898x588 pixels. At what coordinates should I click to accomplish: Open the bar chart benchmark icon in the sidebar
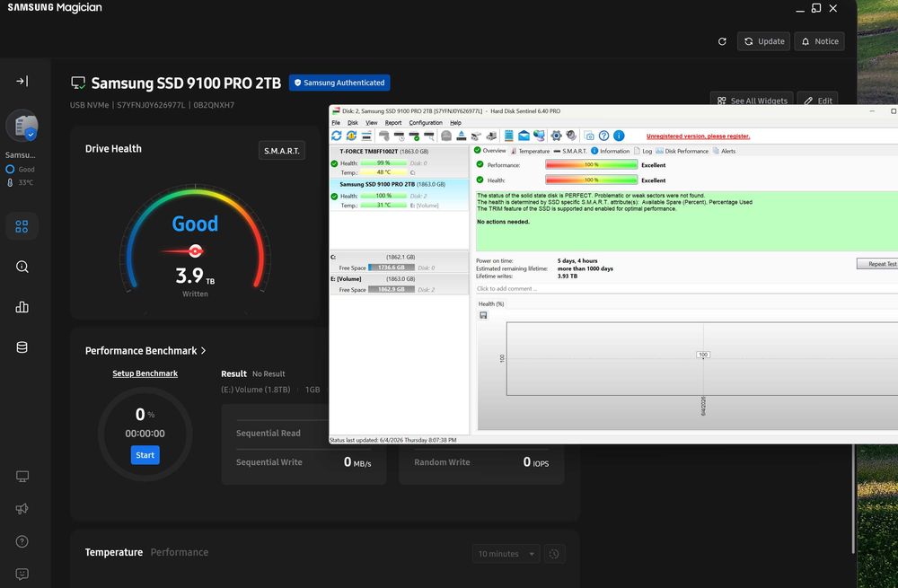22,307
